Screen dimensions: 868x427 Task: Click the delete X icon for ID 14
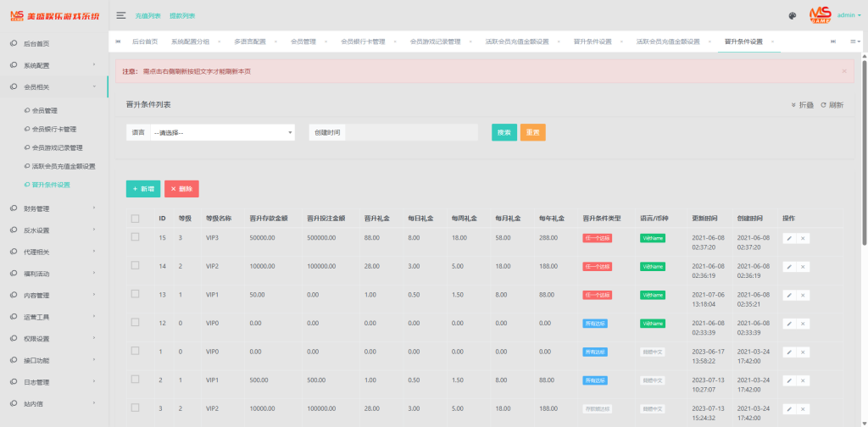[x=803, y=266]
